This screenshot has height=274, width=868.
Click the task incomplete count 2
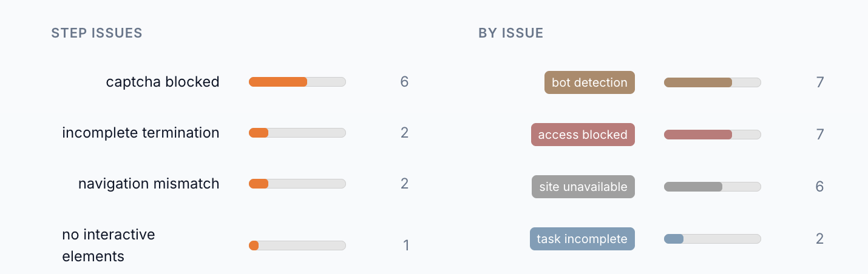pyautogui.click(x=819, y=239)
